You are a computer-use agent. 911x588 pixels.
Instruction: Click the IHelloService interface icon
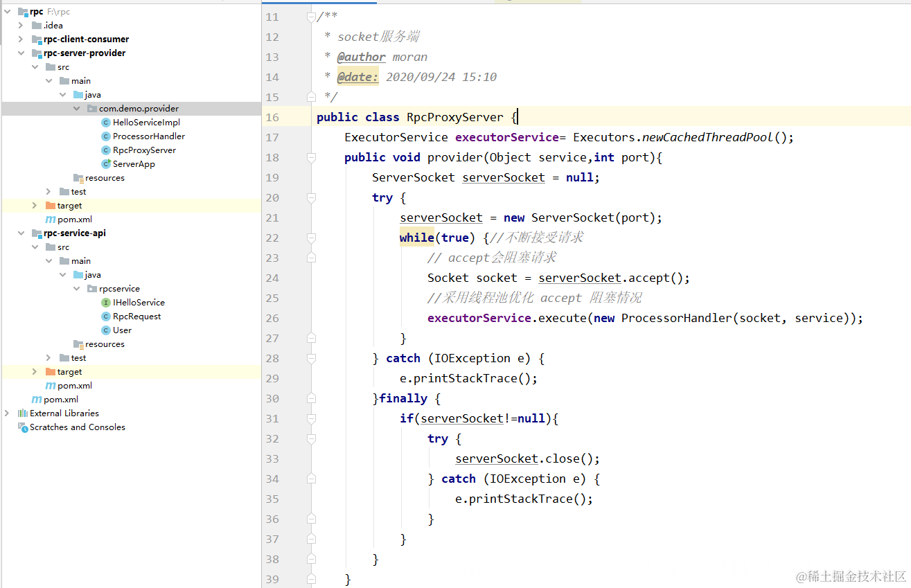[106, 303]
